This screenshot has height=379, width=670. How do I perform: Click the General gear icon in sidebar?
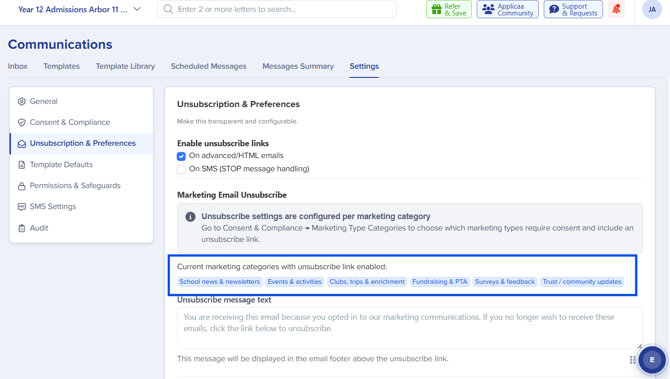pyautogui.click(x=21, y=101)
